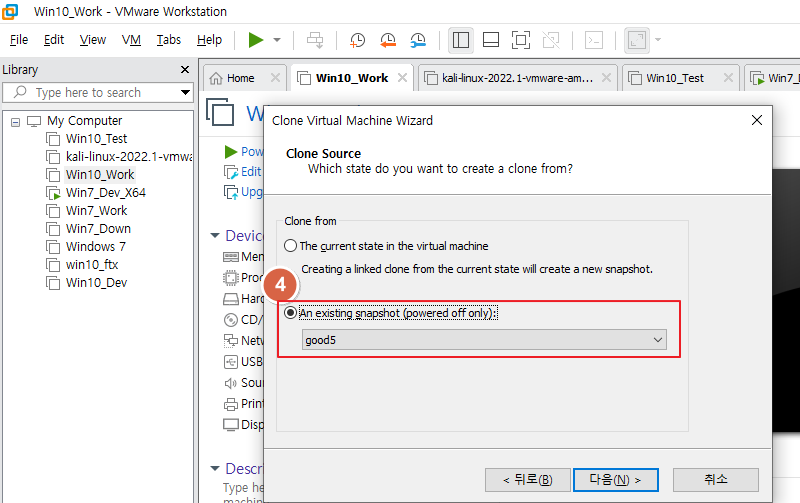This screenshot has height=503, width=800.
Task: Click the 뒤로(B) back button
Action: [x=528, y=480]
